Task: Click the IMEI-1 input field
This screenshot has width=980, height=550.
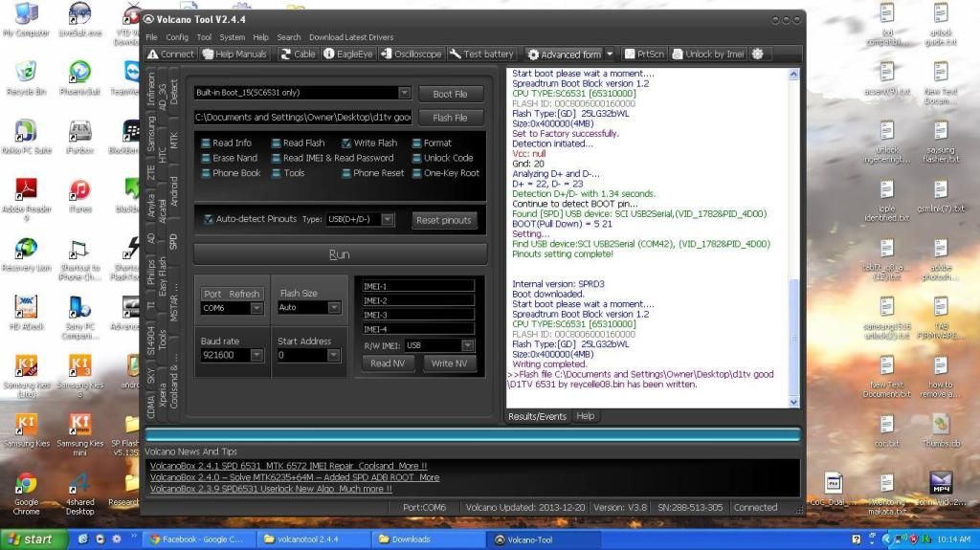Action: click(418, 286)
